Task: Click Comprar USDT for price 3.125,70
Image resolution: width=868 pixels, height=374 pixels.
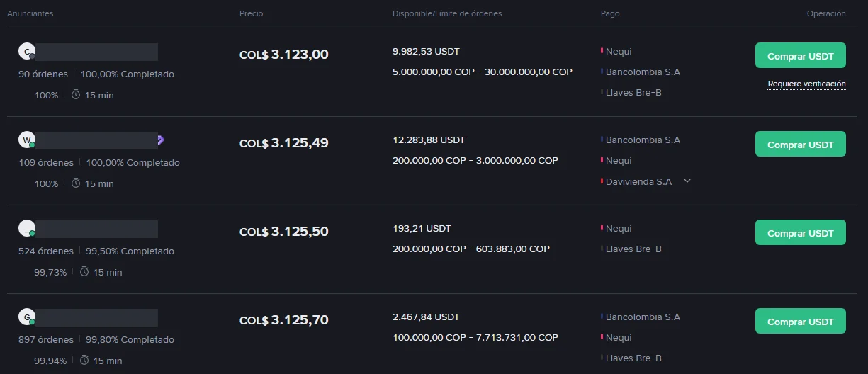Action: [x=801, y=321]
